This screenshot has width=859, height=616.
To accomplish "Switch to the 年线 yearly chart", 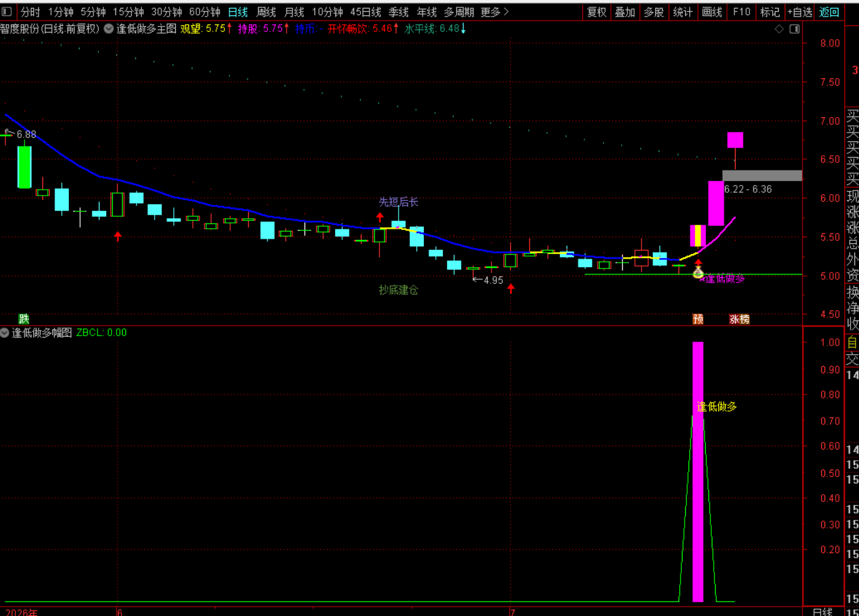I will tap(427, 12).
